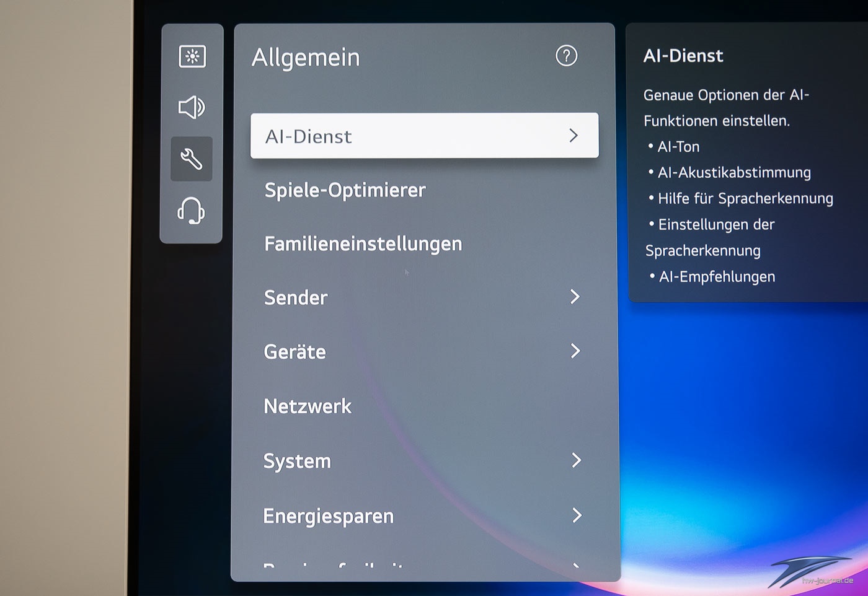The image size is (868, 596).
Task: Select the Geräte menu label
Action: [x=294, y=352]
